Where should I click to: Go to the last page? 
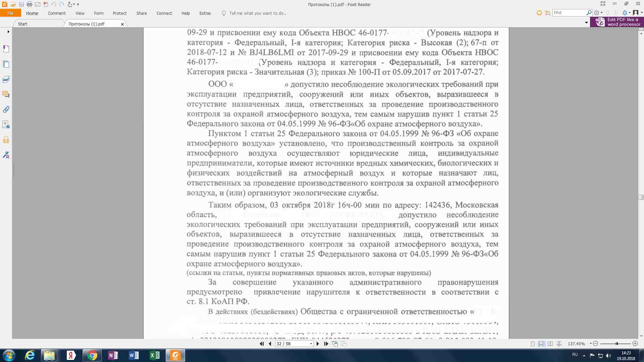click(x=326, y=344)
